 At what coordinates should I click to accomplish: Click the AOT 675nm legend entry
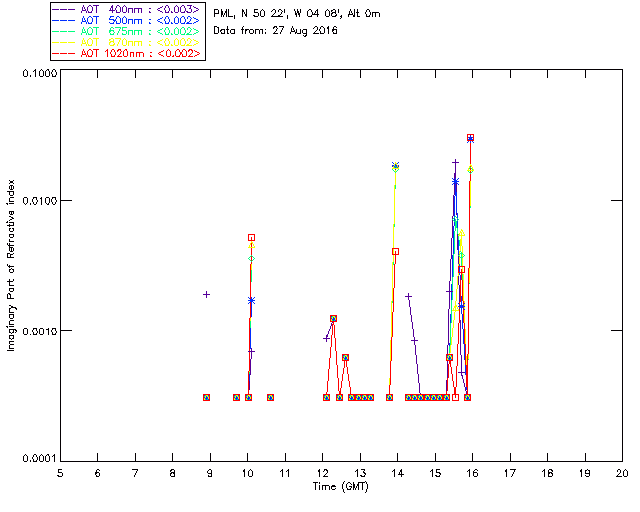point(127,31)
